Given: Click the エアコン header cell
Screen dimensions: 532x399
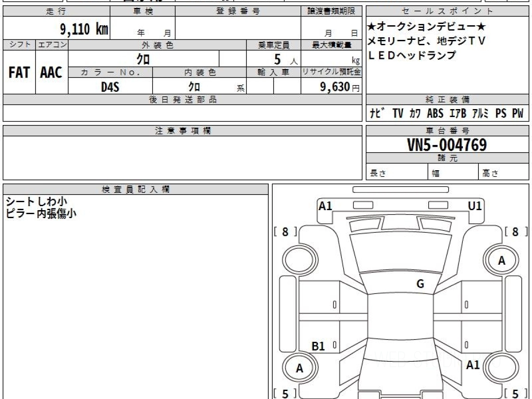Looking at the screenshot, I should click(x=52, y=45).
